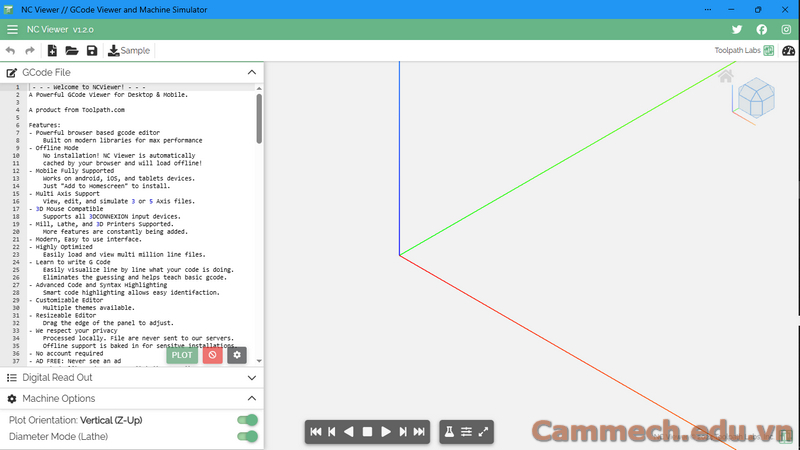Click the 3D view cube
This screenshot has height=450, width=800.
pos(756,98)
